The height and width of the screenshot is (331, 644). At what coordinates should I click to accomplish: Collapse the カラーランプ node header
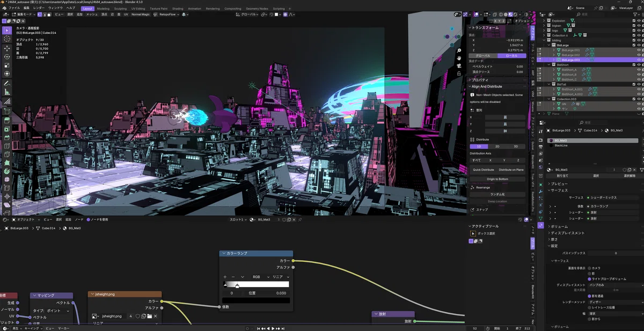[223, 253]
